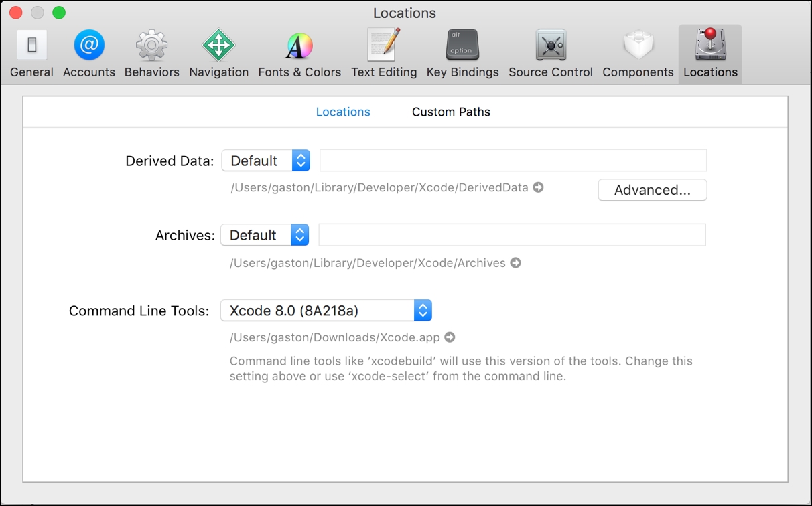Open the Accounts preferences pane
This screenshot has width=812, height=506.
tap(88, 54)
